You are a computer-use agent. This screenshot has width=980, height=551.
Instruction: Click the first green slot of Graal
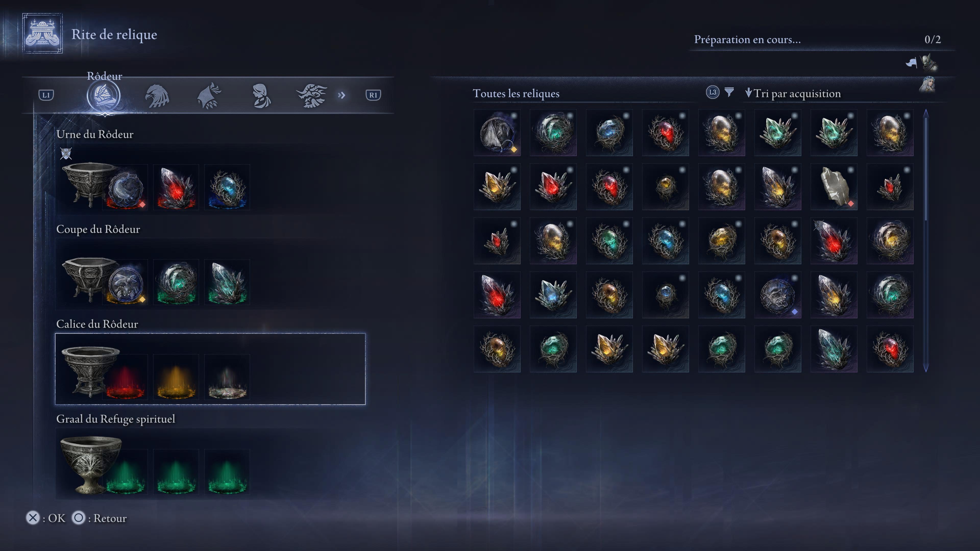pyautogui.click(x=125, y=472)
